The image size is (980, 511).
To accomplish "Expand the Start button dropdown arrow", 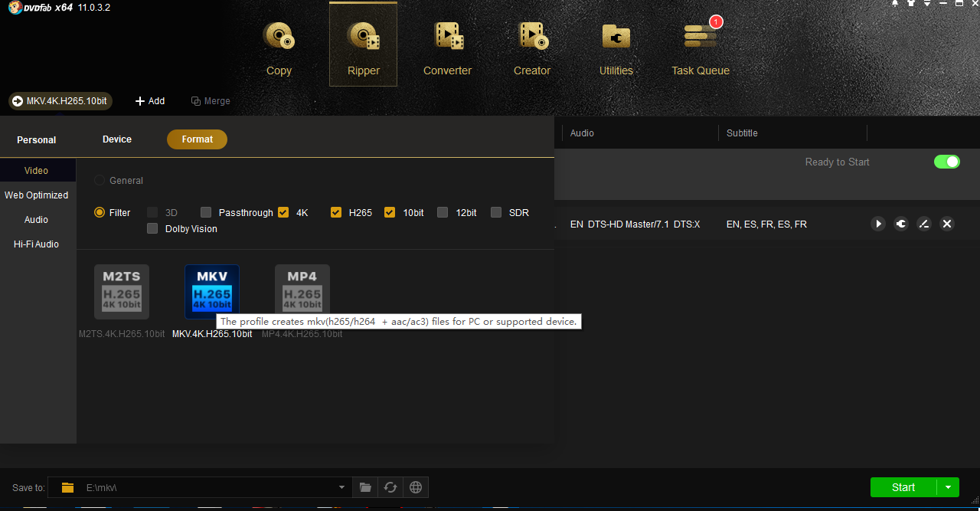I will [948, 487].
